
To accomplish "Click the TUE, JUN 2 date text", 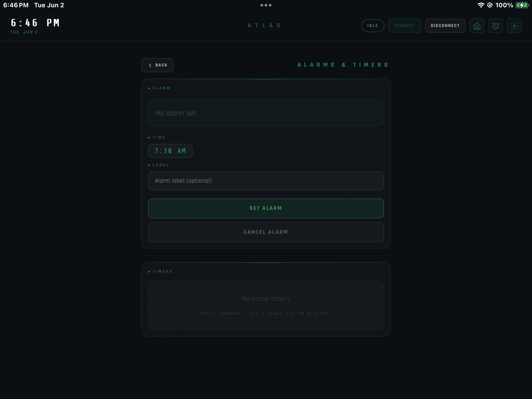I will click(x=24, y=32).
